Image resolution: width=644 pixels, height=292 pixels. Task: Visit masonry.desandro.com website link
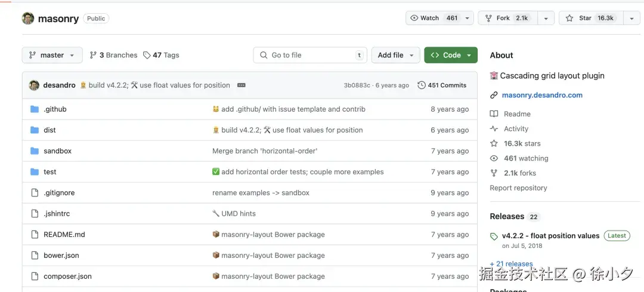click(542, 95)
